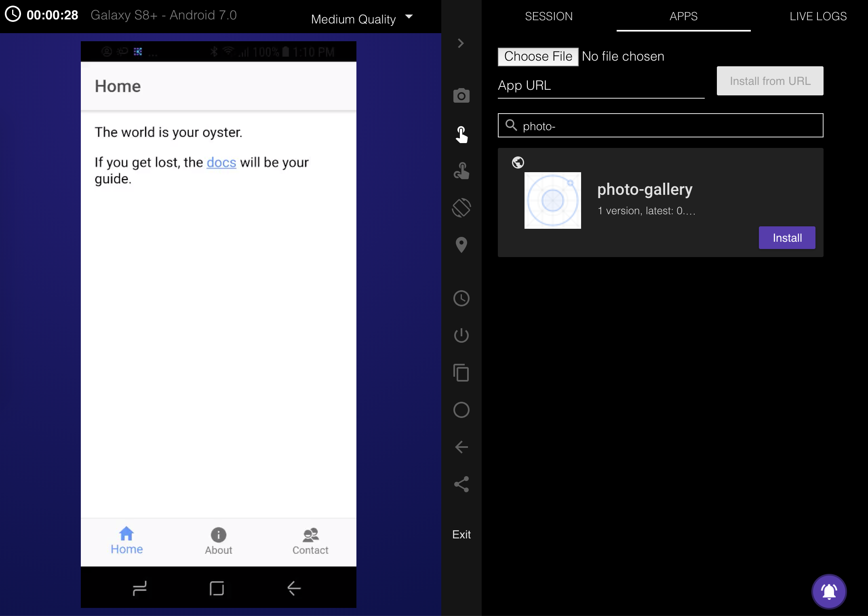The height and width of the screenshot is (616, 868).
Task: Click the clock icon in the sidebar
Action: (x=461, y=298)
